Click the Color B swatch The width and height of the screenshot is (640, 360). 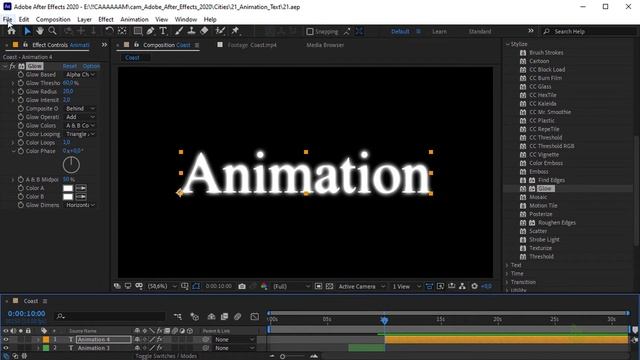click(68, 197)
